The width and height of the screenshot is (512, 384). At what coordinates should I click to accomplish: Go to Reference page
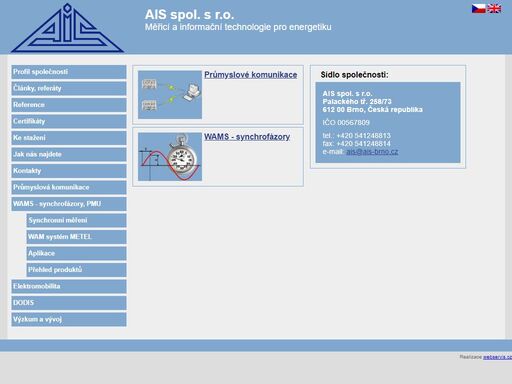[x=69, y=105]
